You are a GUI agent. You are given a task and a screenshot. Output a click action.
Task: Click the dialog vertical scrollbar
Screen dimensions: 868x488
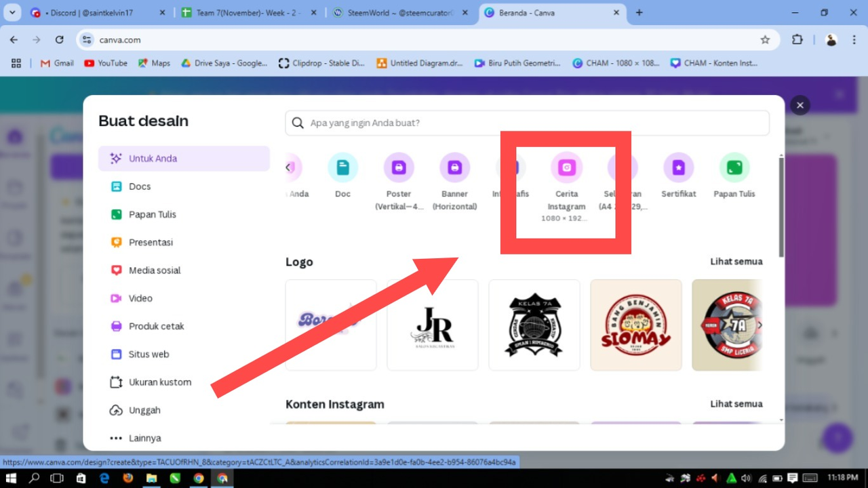click(781, 207)
